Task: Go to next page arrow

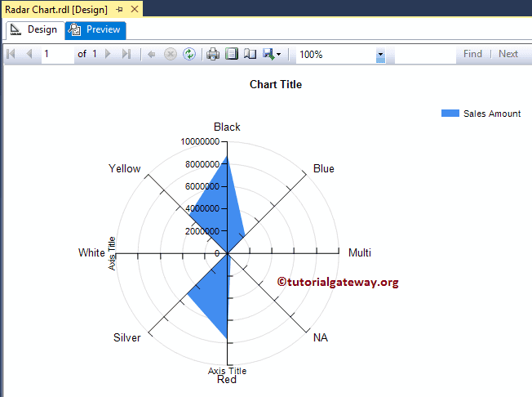Action: [108, 54]
